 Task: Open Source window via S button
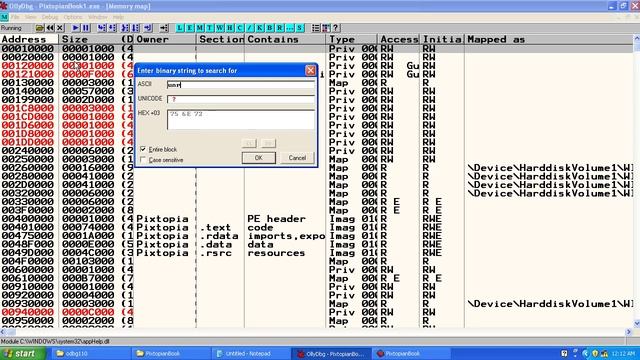pyautogui.click(x=300, y=28)
